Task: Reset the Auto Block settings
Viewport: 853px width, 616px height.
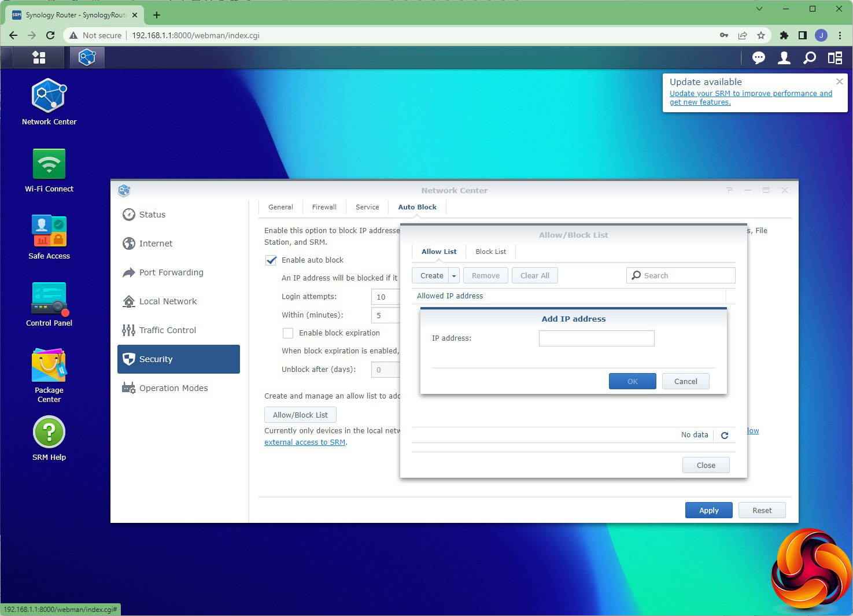Action: click(762, 510)
